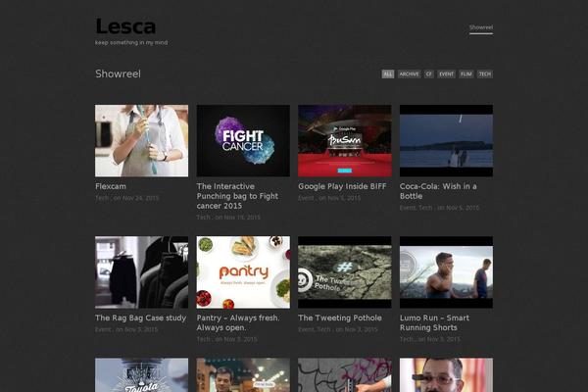Filter projects by ARCHIVE

click(x=409, y=74)
